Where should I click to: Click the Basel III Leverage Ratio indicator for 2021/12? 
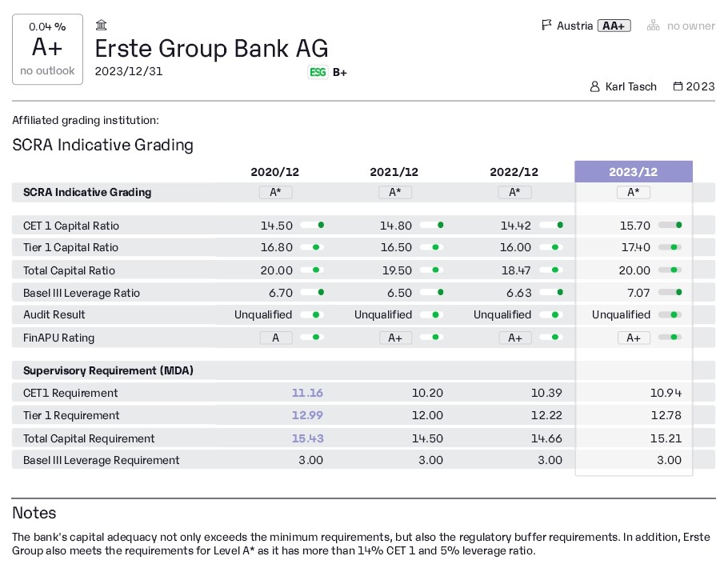click(432, 293)
